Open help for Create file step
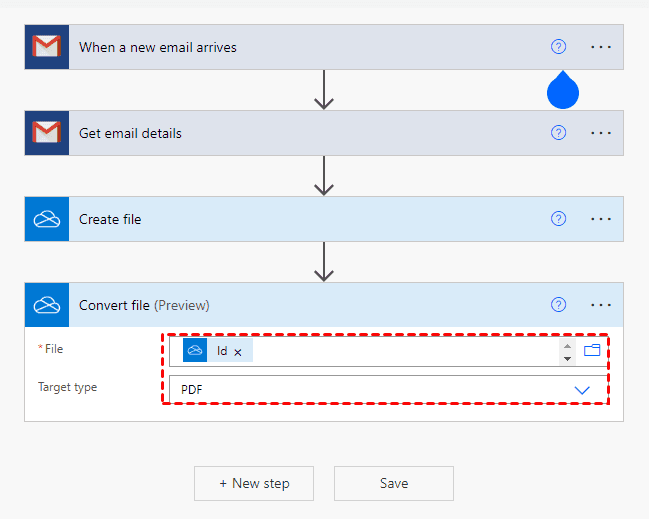 [x=559, y=219]
